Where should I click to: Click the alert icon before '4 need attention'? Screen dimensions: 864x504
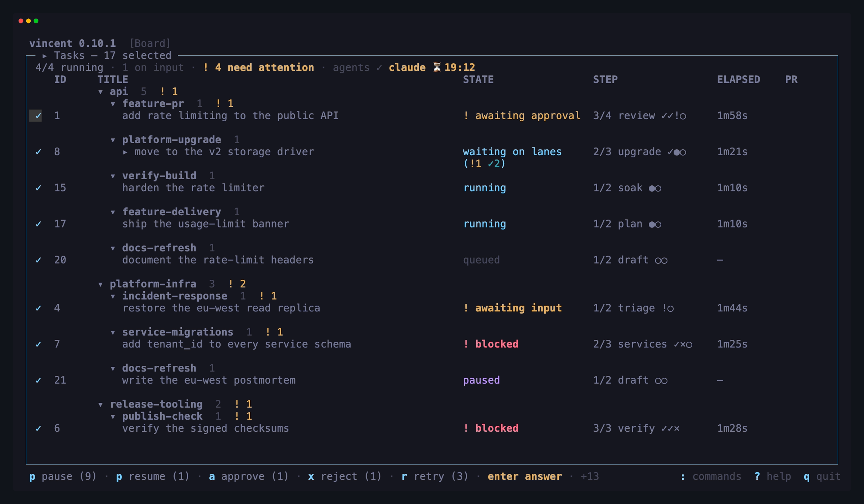(x=206, y=67)
